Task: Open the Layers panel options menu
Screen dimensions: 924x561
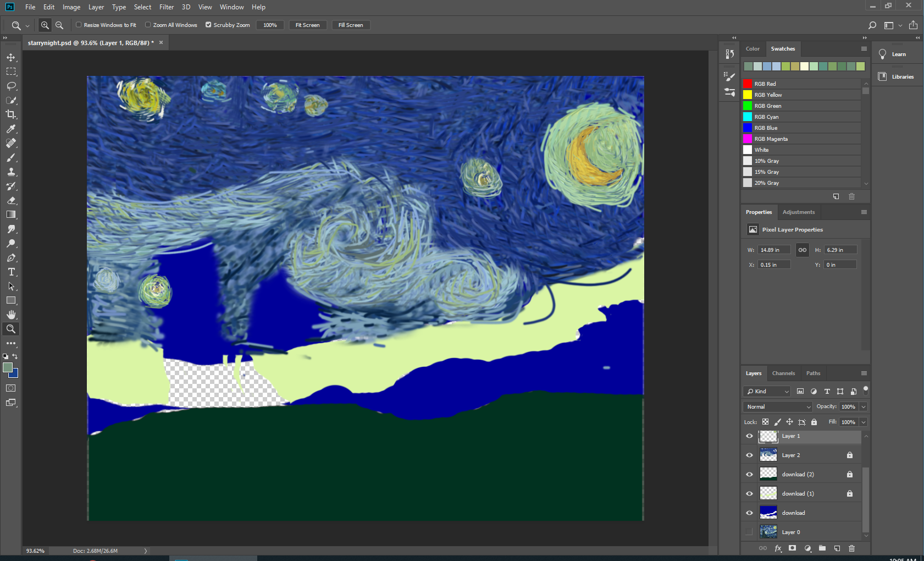Action: (864, 373)
